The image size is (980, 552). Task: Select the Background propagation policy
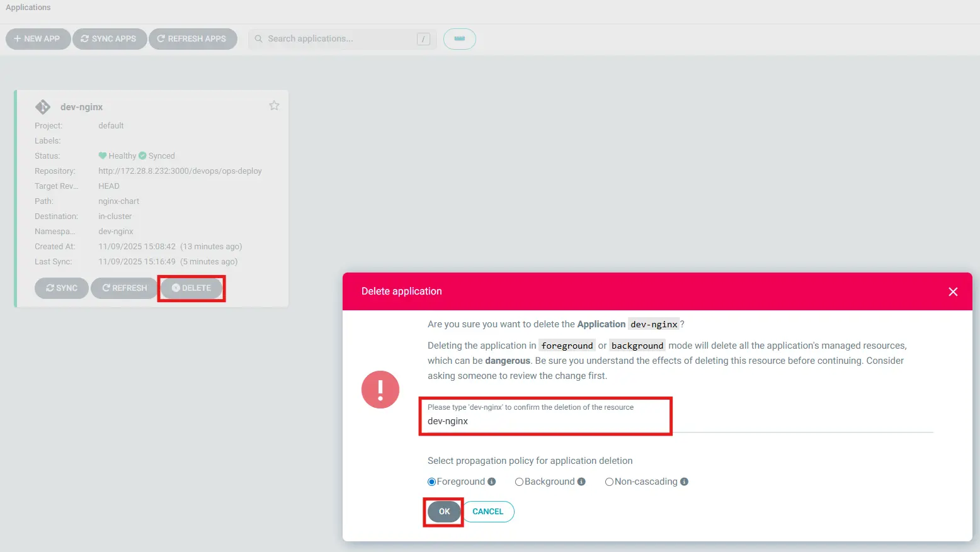point(519,482)
